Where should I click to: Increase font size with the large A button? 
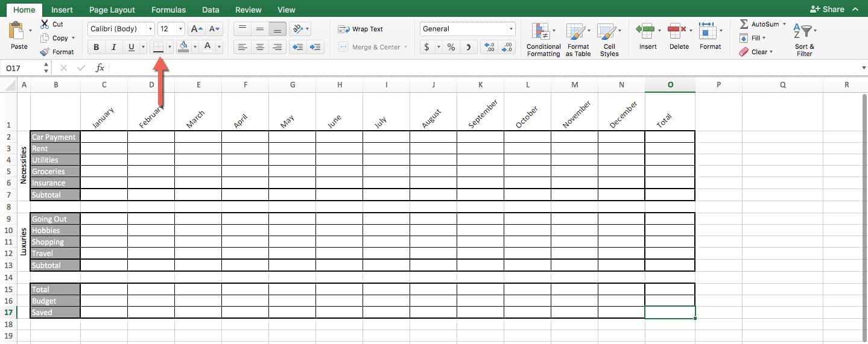pyautogui.click(x=194, y=29)
